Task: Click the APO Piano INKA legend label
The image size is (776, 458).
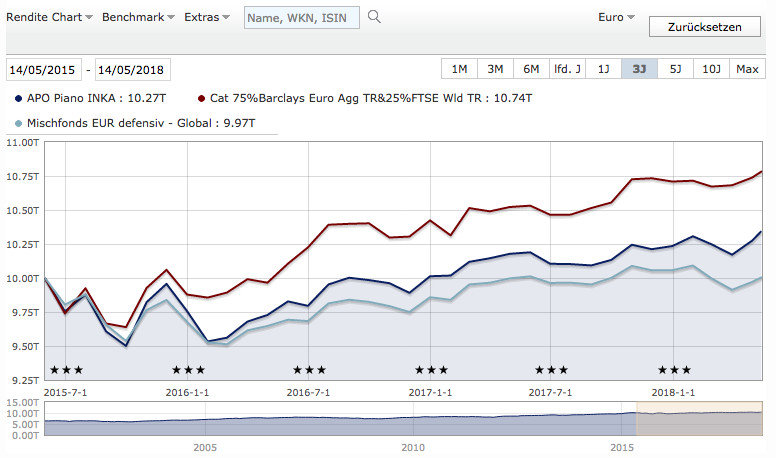Action: point(97,98)
